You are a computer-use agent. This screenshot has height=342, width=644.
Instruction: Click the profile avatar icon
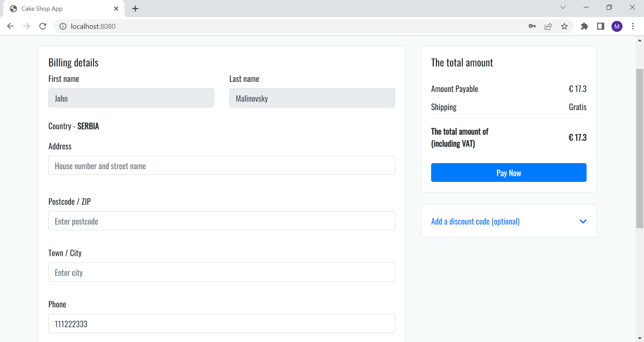coord(617,26)
